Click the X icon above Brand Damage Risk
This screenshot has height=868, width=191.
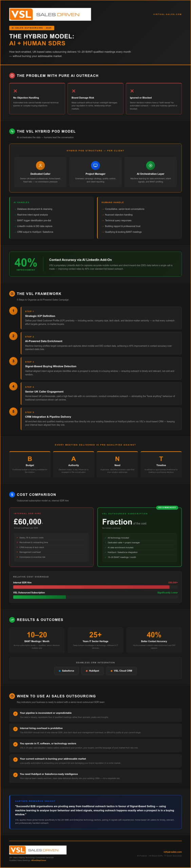pos(74,91)
